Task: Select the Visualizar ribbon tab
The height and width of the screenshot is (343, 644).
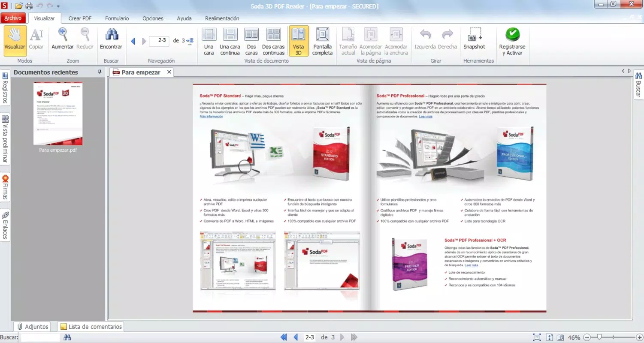Action: tap(44, 18)
